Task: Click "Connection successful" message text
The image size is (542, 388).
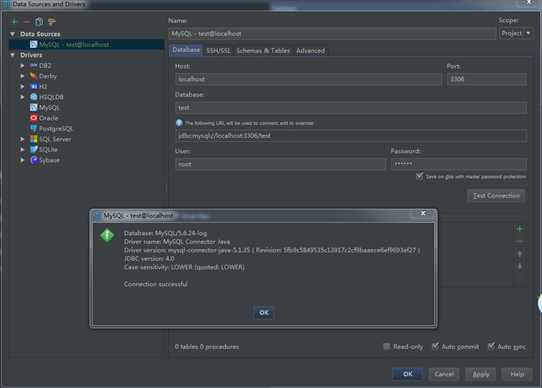Action: [x=156, y=284]
